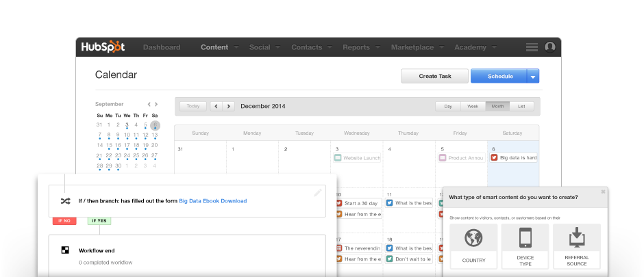Click the HubSpot logo
Screen dimensions: 644x277
(103, 47)
